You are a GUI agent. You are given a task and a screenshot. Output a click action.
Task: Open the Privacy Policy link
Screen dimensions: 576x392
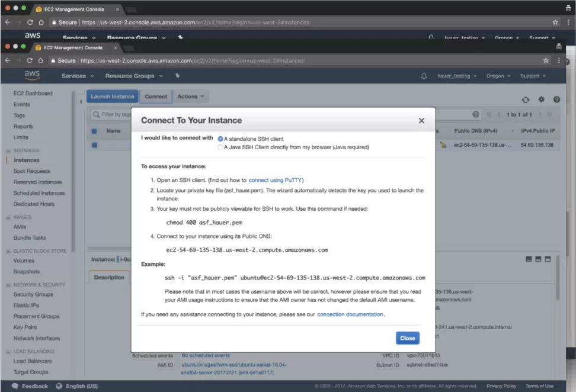(x=501, y=386)
